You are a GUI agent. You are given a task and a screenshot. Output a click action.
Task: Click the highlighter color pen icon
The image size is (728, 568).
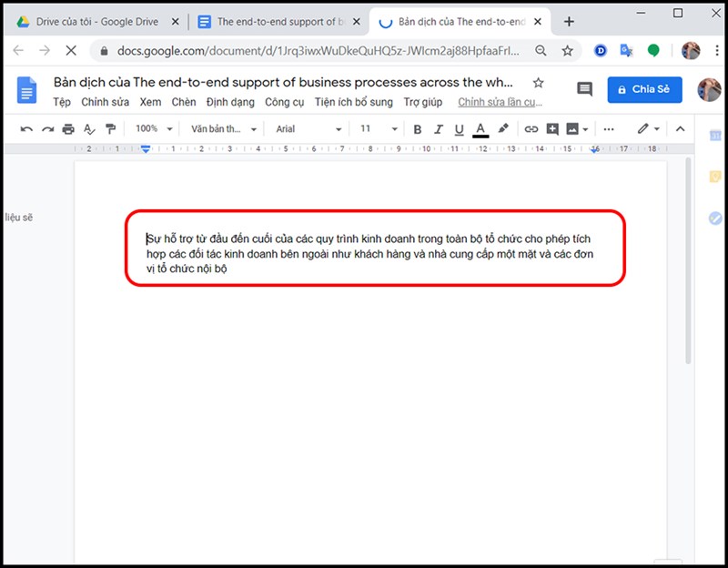click(502, 129)
